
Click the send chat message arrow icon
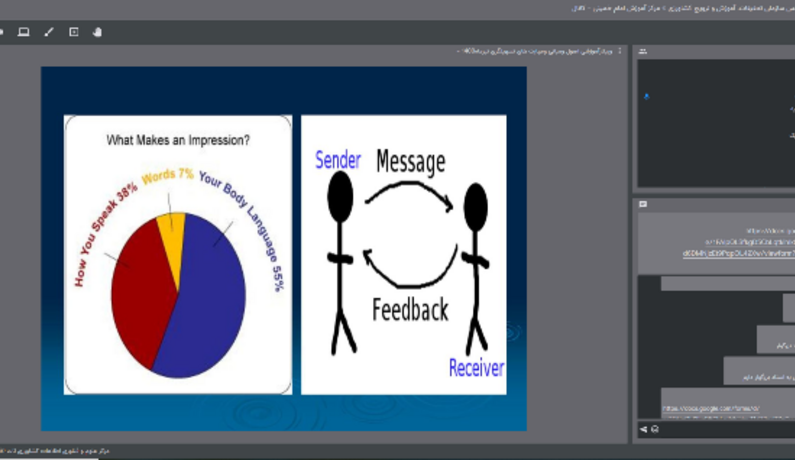coord(643,429)
